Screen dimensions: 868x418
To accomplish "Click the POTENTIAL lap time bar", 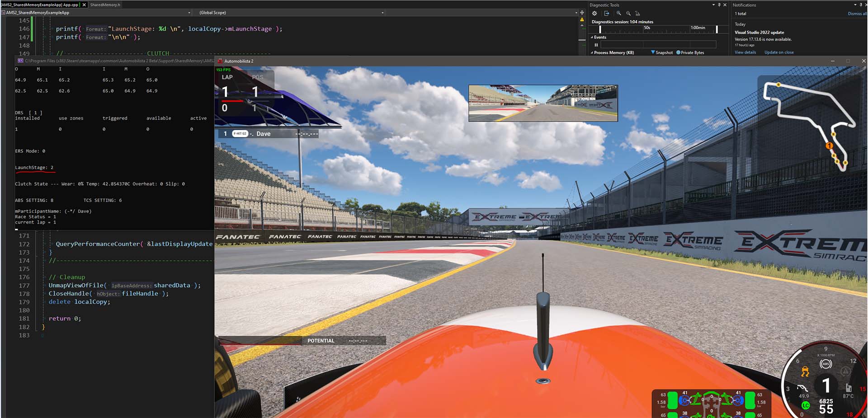I will click(x=302, y=341).
